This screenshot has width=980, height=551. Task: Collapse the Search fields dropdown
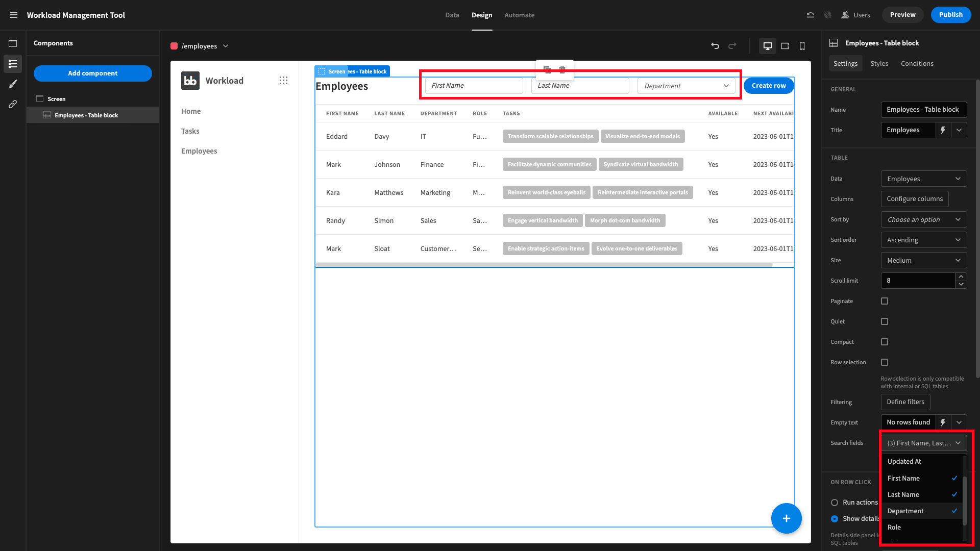click(x=923, y=443)
